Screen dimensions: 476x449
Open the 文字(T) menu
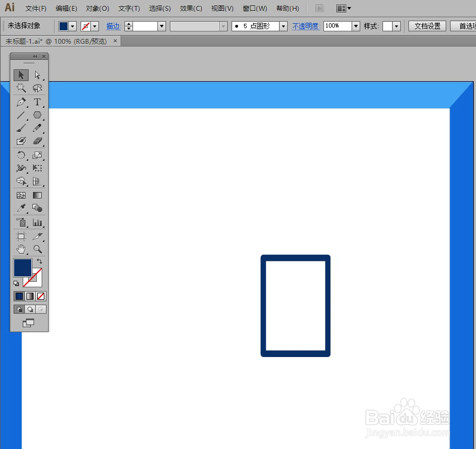tap(129, 9)
